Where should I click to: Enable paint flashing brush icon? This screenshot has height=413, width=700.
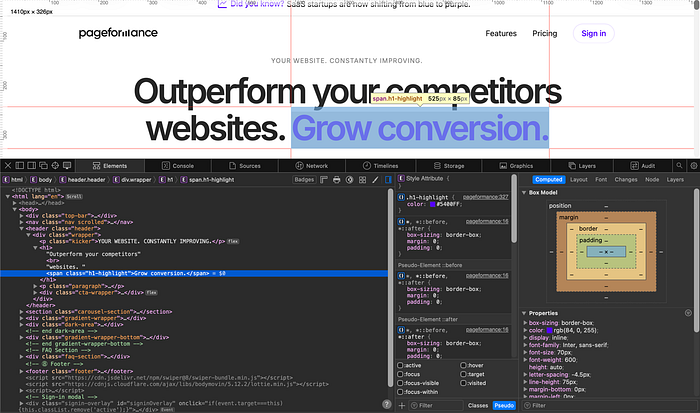(x=375, y=179)
